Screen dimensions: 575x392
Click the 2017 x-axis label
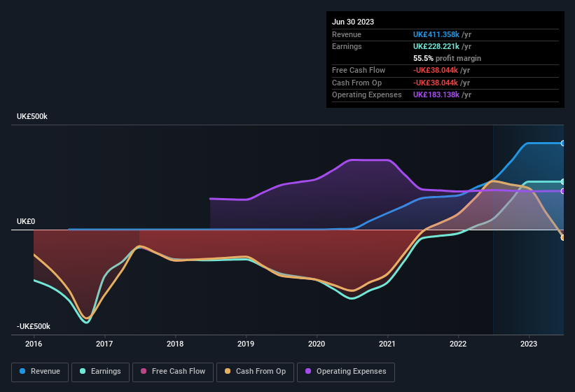coord(104,344)
